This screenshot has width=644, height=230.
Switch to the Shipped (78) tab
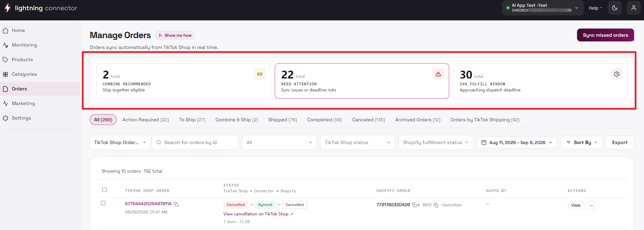pos(283,120)
